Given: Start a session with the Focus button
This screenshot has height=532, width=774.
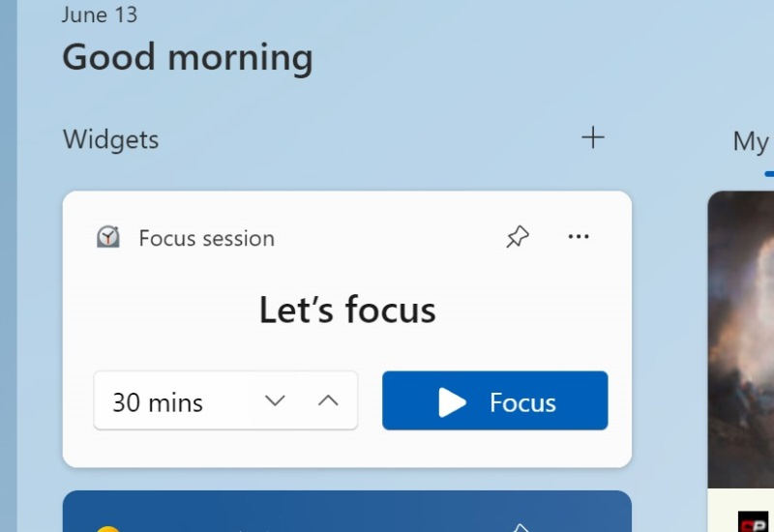Looking at the screenshot, I should coord(494,400).
